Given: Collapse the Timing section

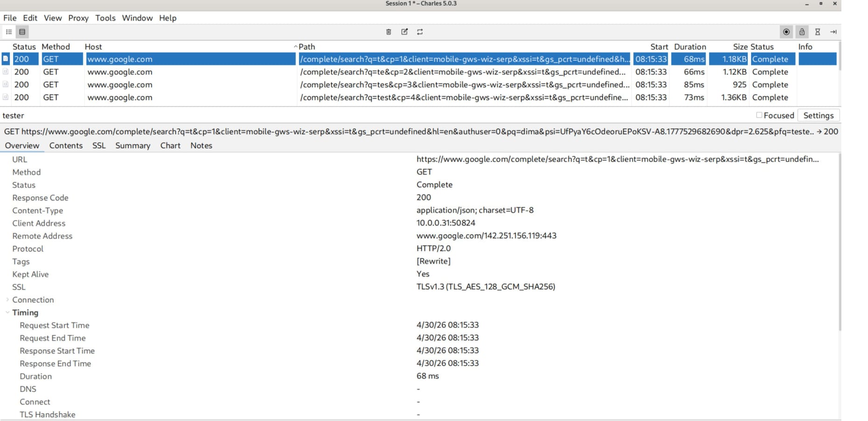Looking at the screenshot, I should coord(7,312).
